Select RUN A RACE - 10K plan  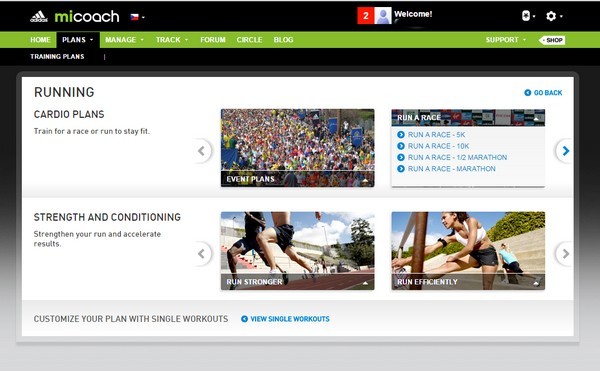click(x=438, y=146)
